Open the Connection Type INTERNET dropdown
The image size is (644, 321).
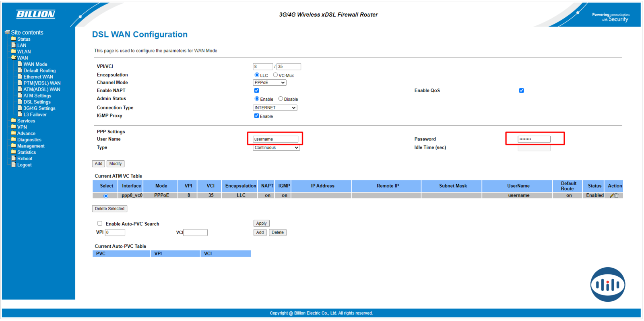coord(275,108)
